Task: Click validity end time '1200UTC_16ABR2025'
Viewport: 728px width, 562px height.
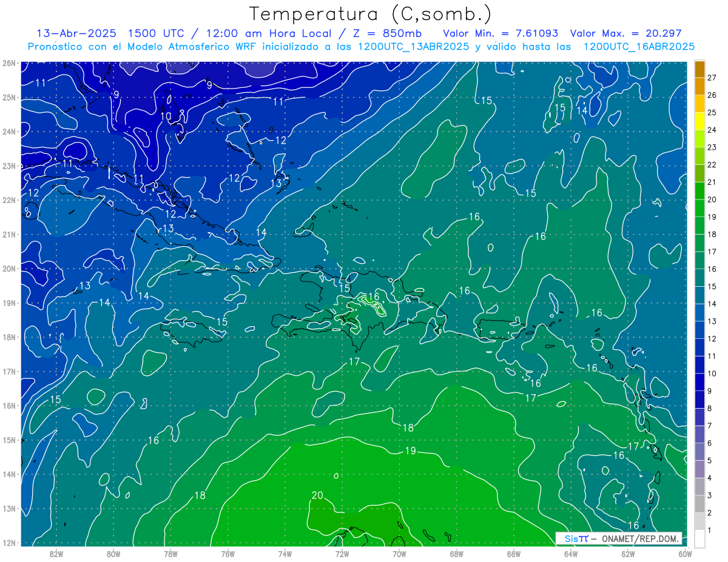Action: pyautogui.click(x=638, y=47)
